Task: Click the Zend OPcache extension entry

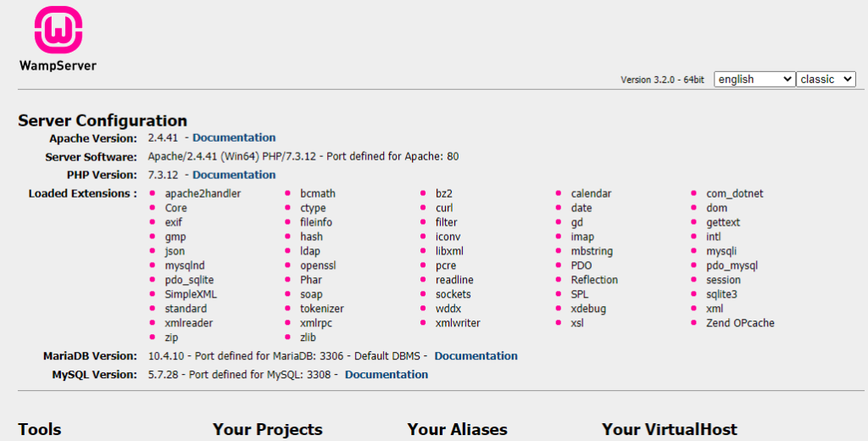Action: (x=740, y=323)
